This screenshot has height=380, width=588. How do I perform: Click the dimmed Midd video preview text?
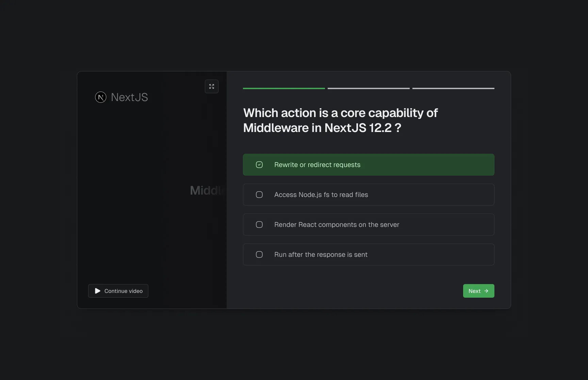click(x=207, y=191)
